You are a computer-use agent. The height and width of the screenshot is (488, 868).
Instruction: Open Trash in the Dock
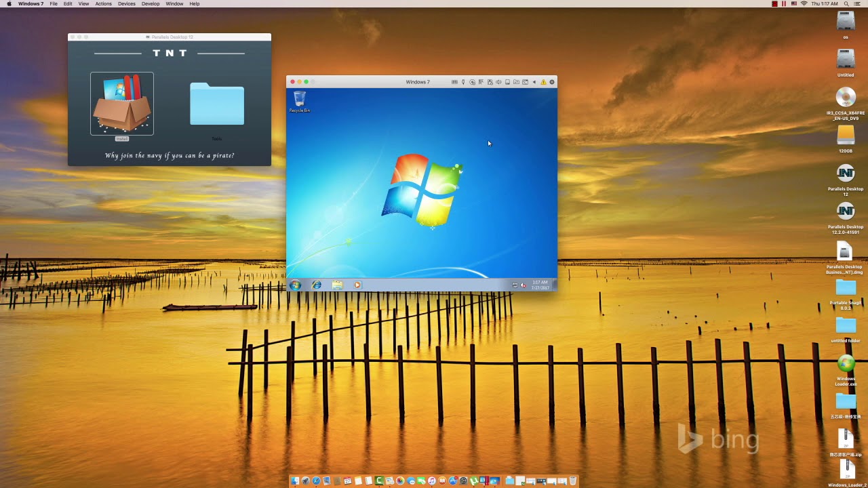point(573,481)
